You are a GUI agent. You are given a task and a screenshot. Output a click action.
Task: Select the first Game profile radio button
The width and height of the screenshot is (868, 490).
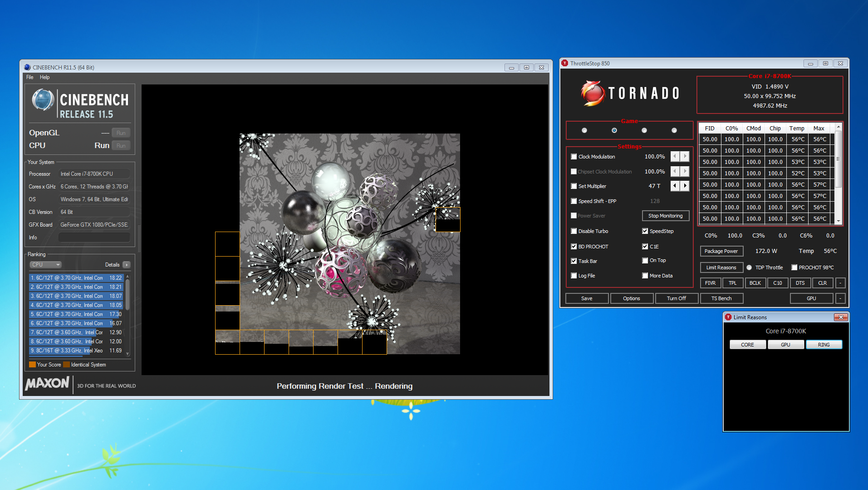coord(584,130)
